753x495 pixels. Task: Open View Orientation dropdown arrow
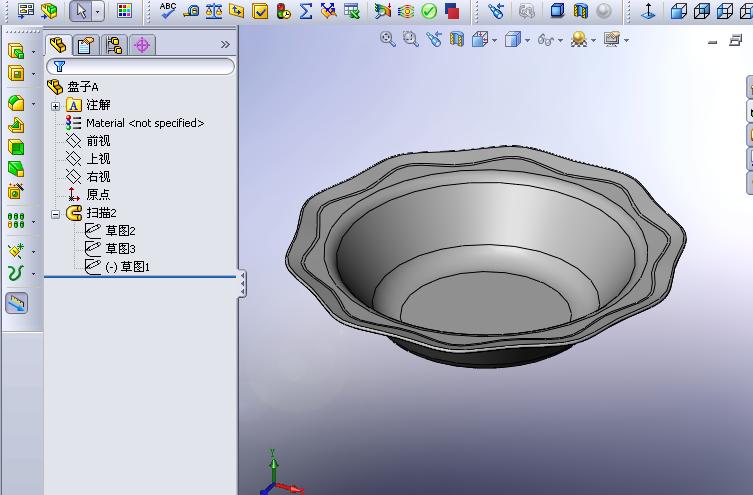pyautogui.click(x=495, y=40)
